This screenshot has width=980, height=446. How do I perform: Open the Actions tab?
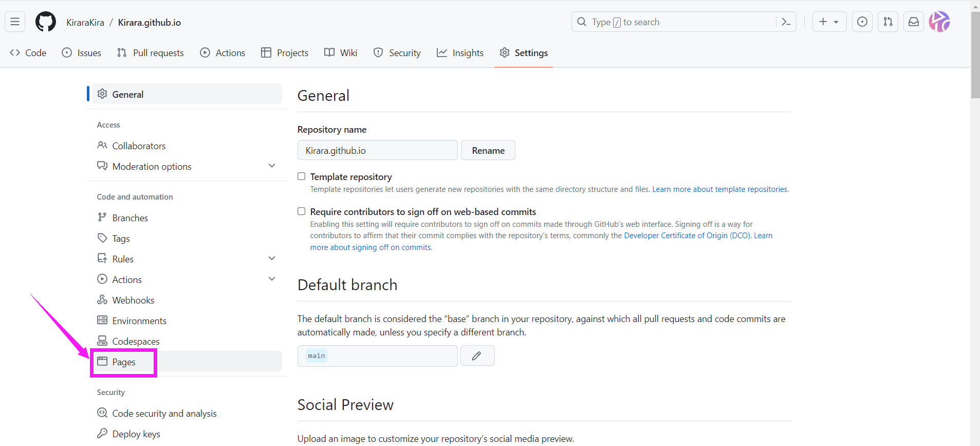[223, 52]
